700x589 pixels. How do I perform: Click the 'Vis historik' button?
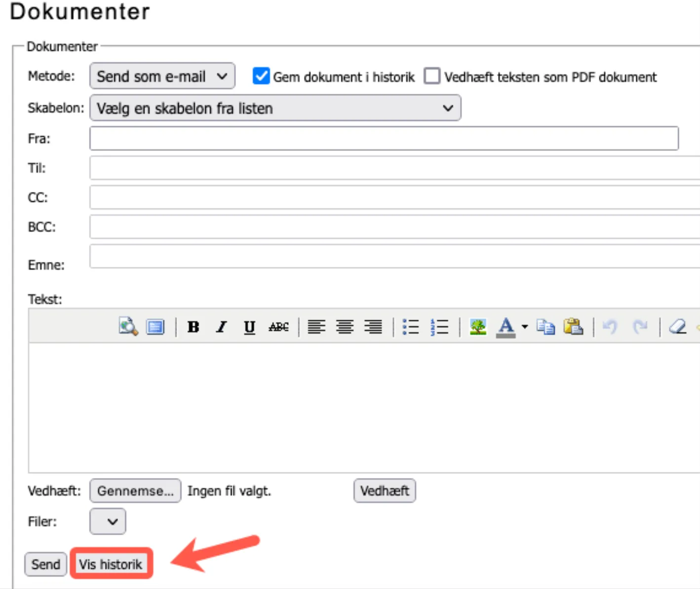(x=111, y=564)
